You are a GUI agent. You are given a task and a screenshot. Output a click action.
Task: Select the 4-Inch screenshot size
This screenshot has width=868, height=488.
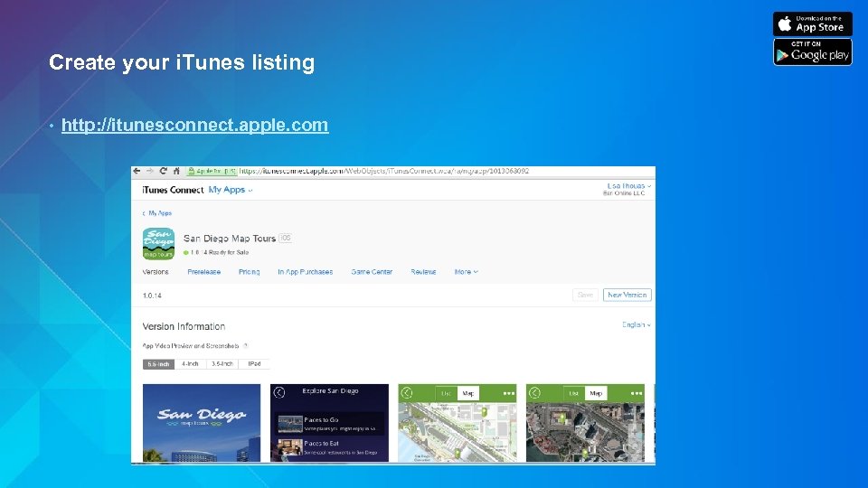point(190,364)
